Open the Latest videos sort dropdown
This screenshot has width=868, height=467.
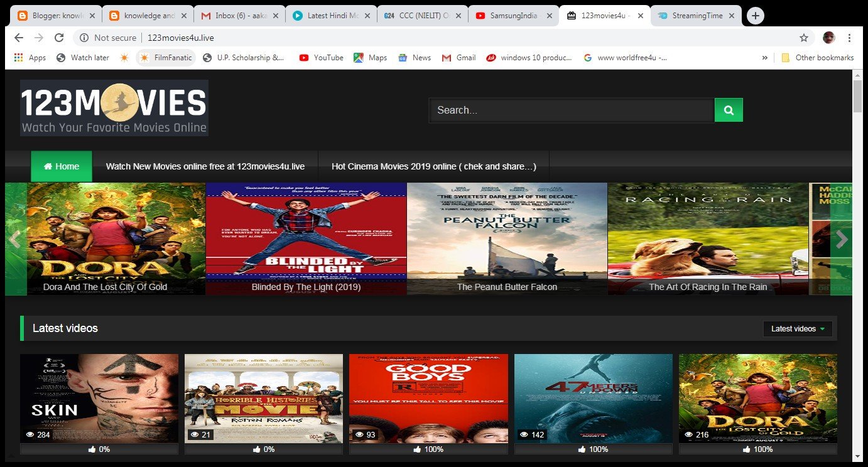click(x=798, y=329)
